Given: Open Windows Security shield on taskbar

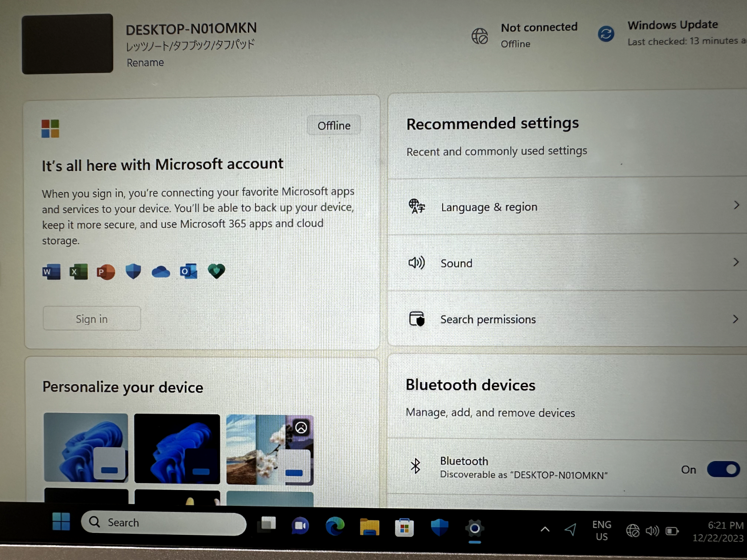Looking at the screenshot, I should [439, 528].
